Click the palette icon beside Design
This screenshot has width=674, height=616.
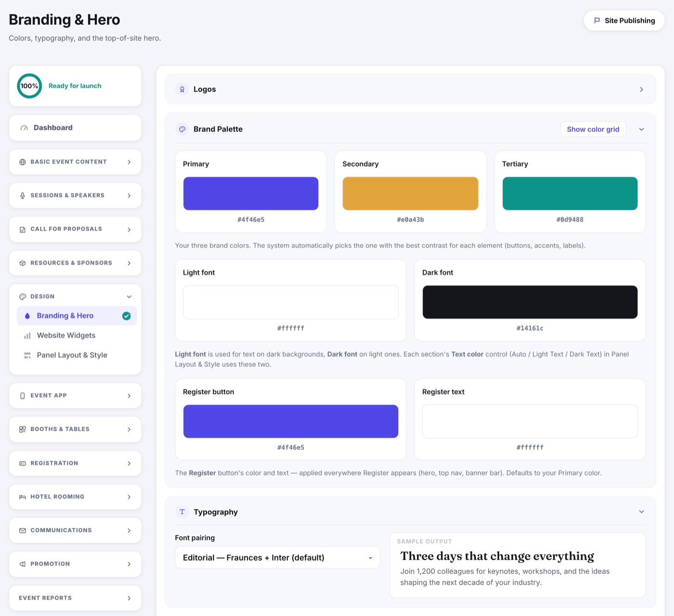pyautogui.click(x=23, y=297)
